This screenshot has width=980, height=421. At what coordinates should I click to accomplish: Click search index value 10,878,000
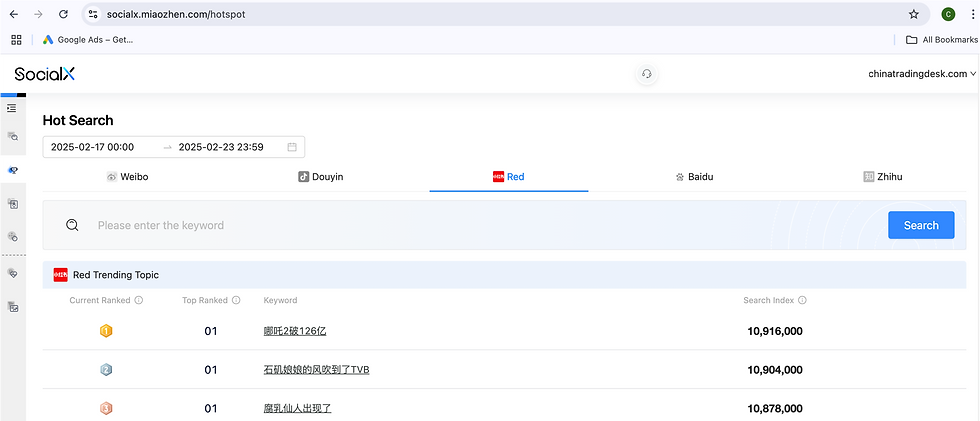(775, 409)
